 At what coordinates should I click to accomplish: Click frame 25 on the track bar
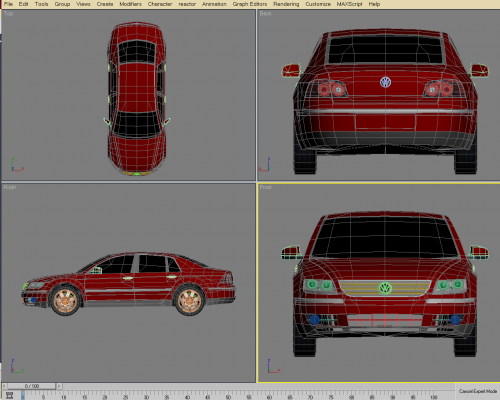[x=125, y=397]
